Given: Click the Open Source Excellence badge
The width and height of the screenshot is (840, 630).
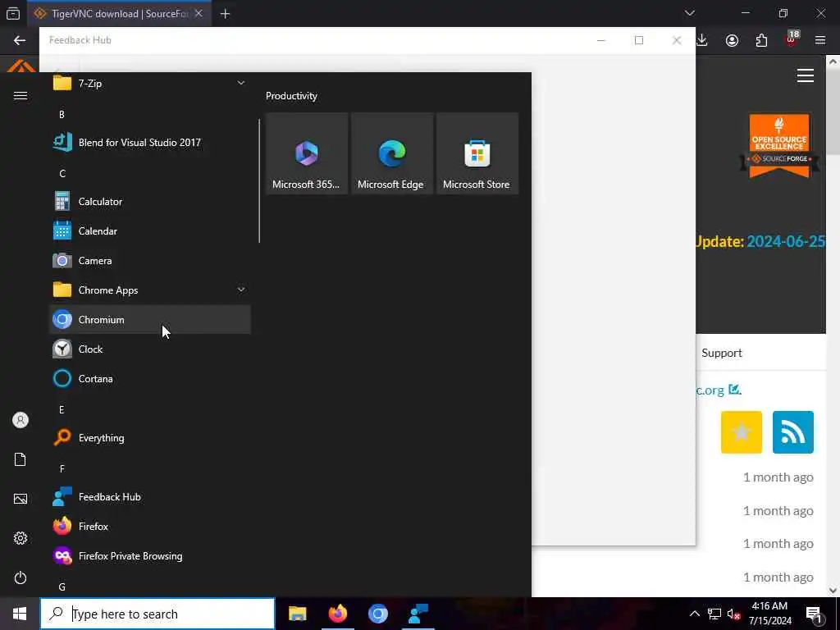Looking at the screenshot, I should (779, 145).
